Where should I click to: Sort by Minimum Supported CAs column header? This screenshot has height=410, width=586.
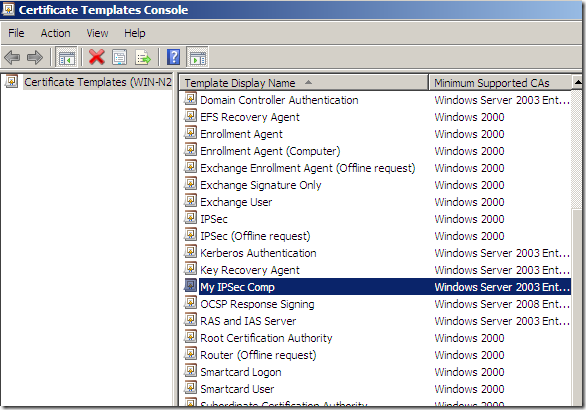[500, 83]
